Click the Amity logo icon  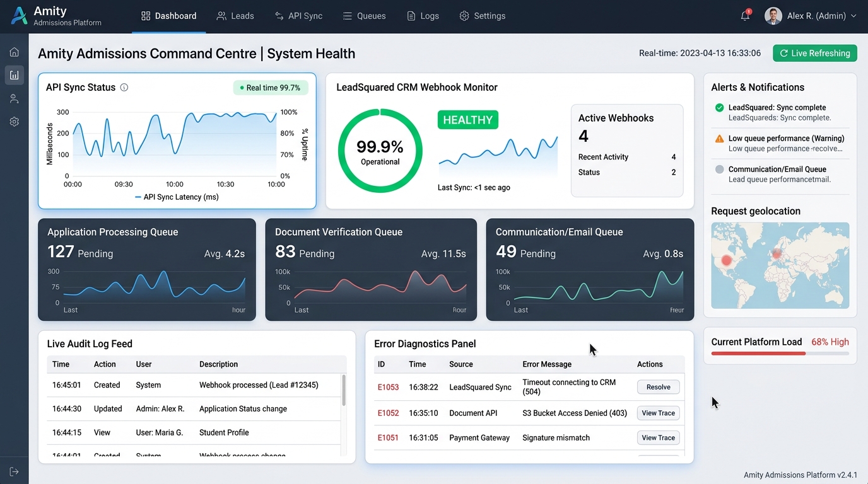coord(20,16)
